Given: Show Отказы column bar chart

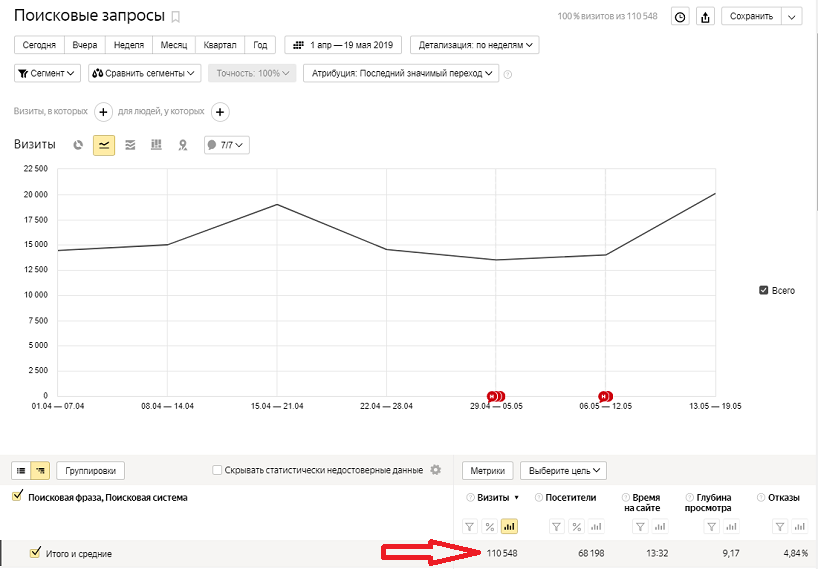Looking at the screenshot, I should point(800,527).
